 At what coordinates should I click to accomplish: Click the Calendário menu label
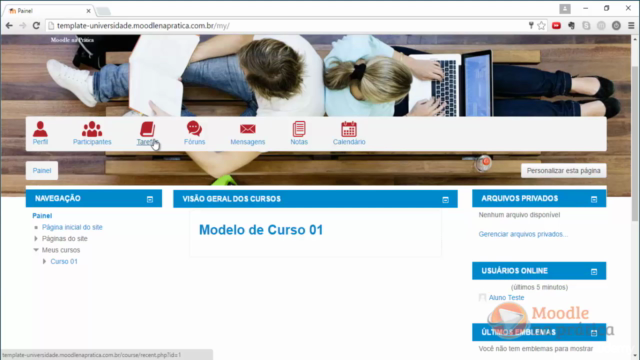[x=349, y=142]
